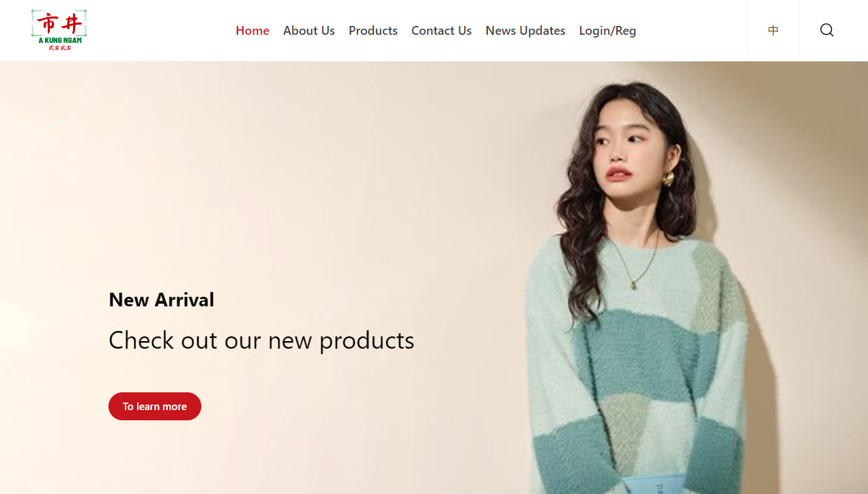
Task: Switch language with the 中 icon
Action: 773,30
